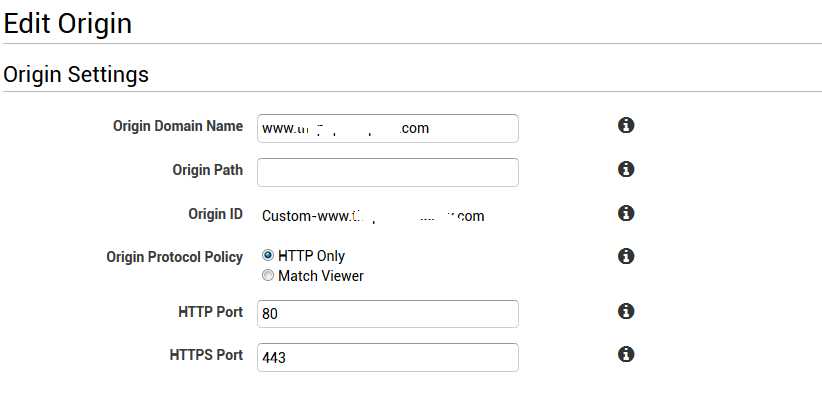Click the Custom-www Origin ID value text
822x407 pixels.
(372, 216)
